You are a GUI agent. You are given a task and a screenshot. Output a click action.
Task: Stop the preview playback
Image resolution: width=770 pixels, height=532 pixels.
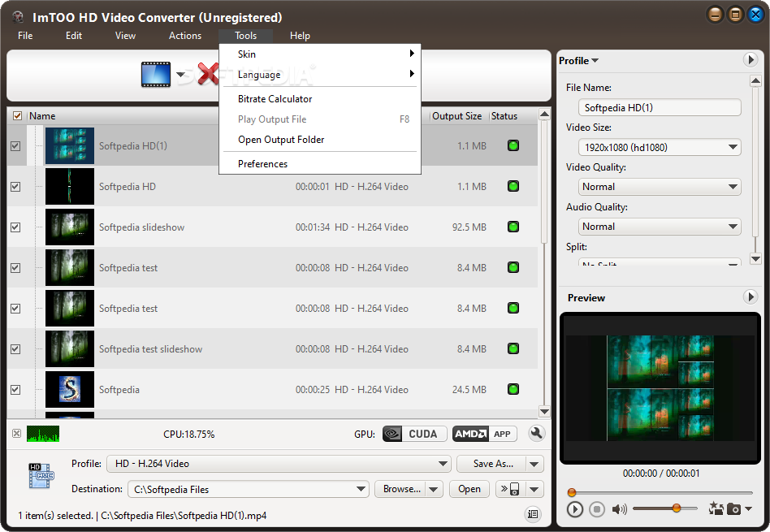[x=597, y=509]
